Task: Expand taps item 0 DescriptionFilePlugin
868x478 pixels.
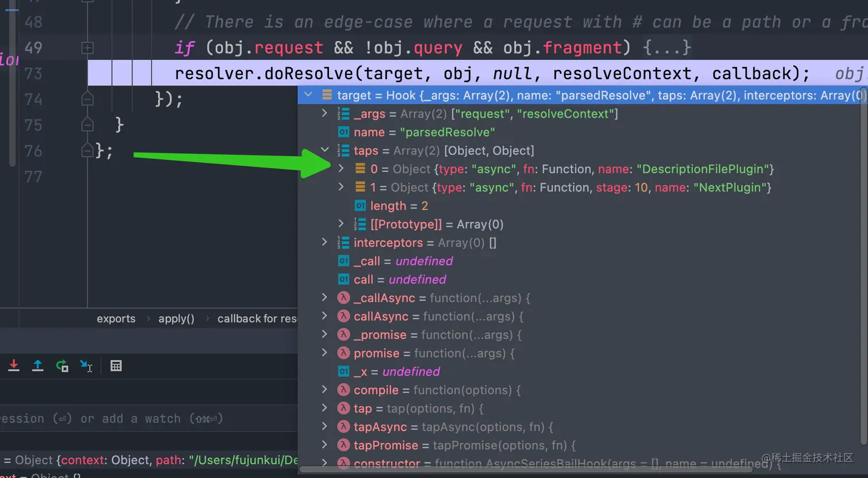Action: click(x=341, y=169)
